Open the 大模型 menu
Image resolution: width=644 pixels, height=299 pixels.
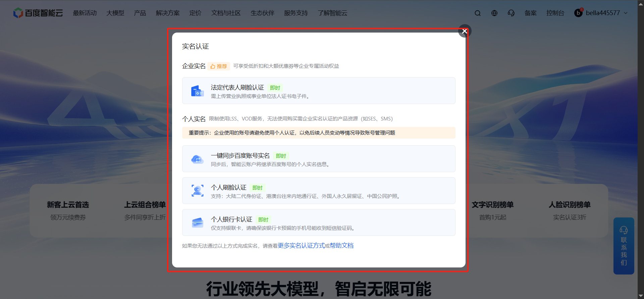pyautogui.click(x=115, y=13)
